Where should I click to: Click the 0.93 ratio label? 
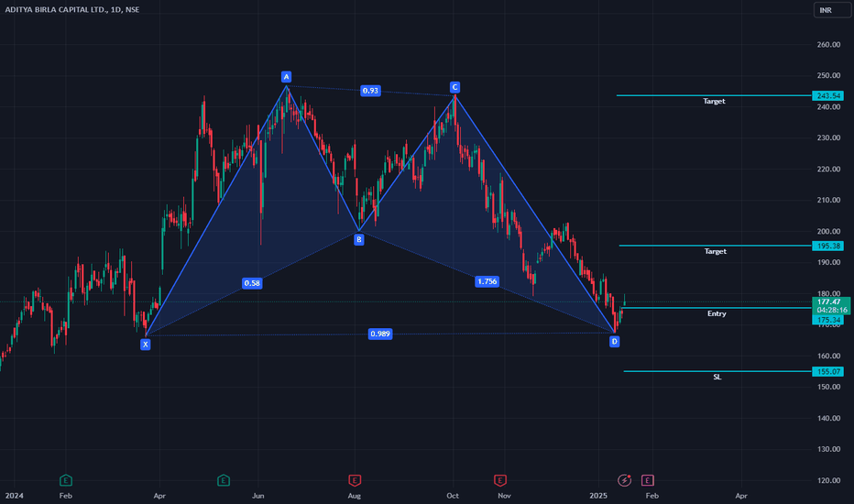coord(370,91)
